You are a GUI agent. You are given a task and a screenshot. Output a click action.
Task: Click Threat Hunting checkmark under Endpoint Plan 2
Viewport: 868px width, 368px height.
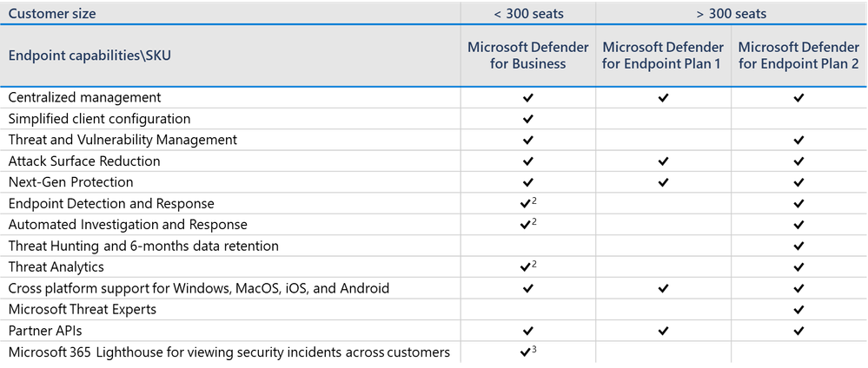click(x=798, y=246)
